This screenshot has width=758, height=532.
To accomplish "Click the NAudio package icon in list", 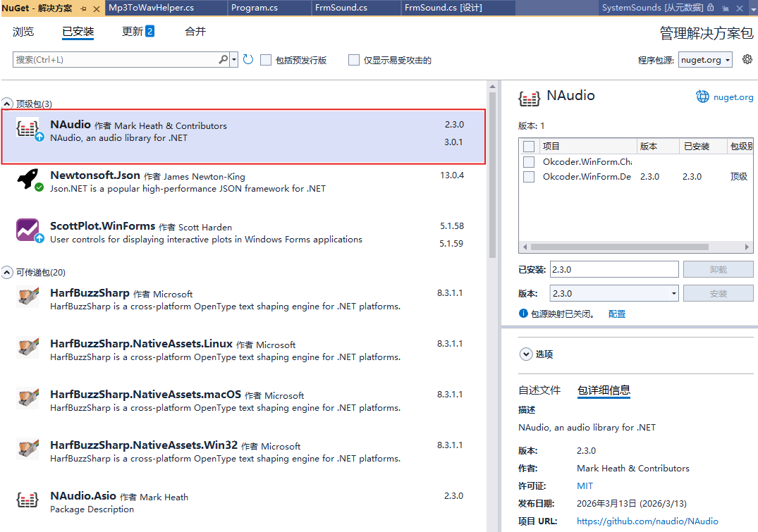I will (27, 128).
